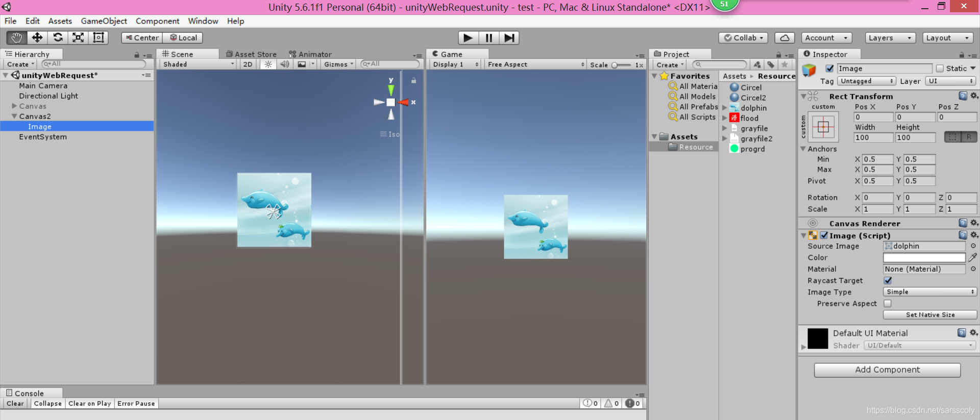The height and width of the screenshot is (420, 980).
Task: Pause the game playback
Action: tap(488, 38)
